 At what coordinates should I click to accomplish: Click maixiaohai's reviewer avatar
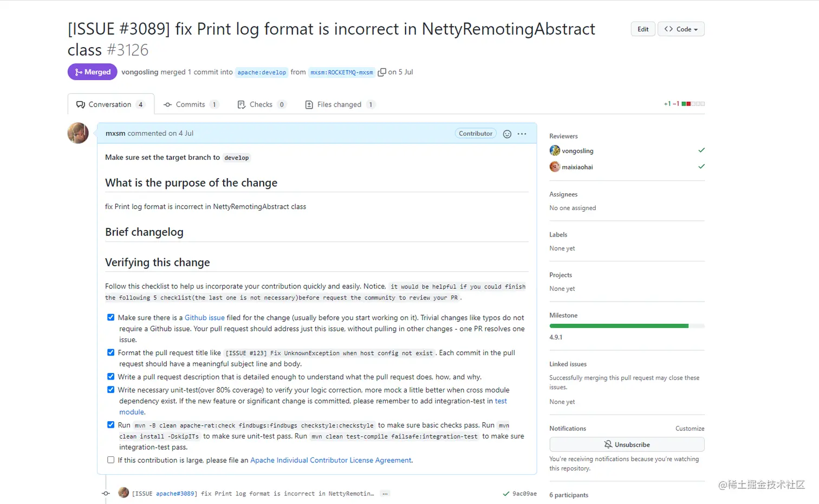[x=555, y=167]
